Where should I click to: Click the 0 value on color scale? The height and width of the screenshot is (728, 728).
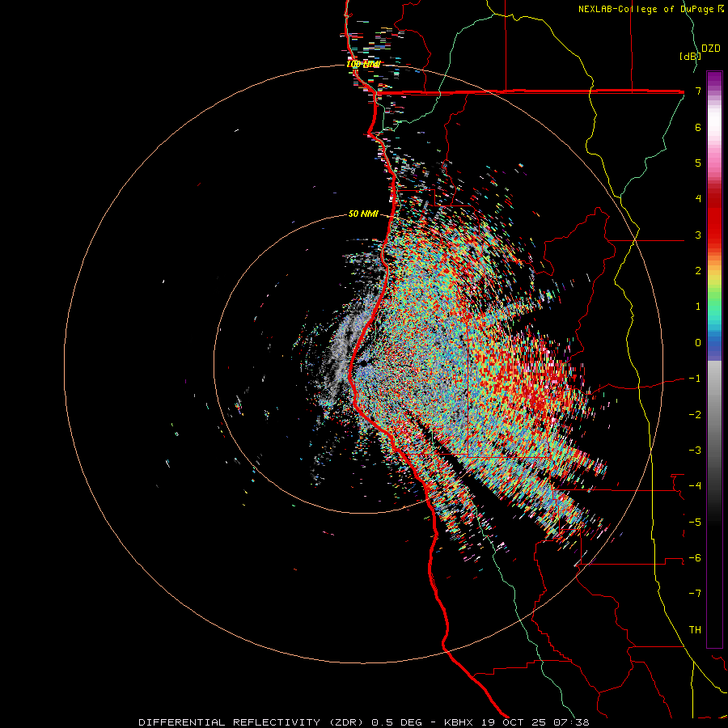pos(698,343)
